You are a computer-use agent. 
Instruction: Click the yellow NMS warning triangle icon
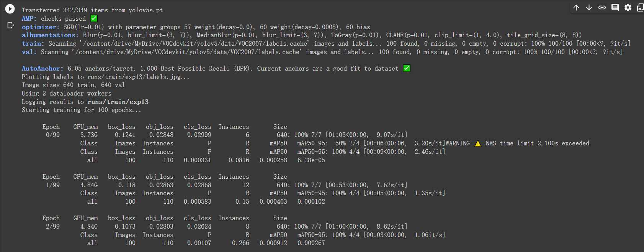click(x=478, y=143)
